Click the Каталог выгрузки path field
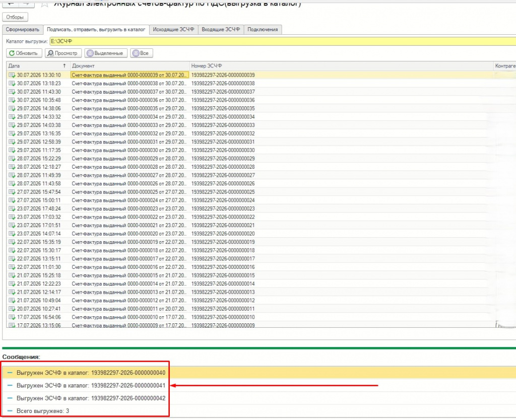This screenshot has width=516, height=420. tap(282, 41)
